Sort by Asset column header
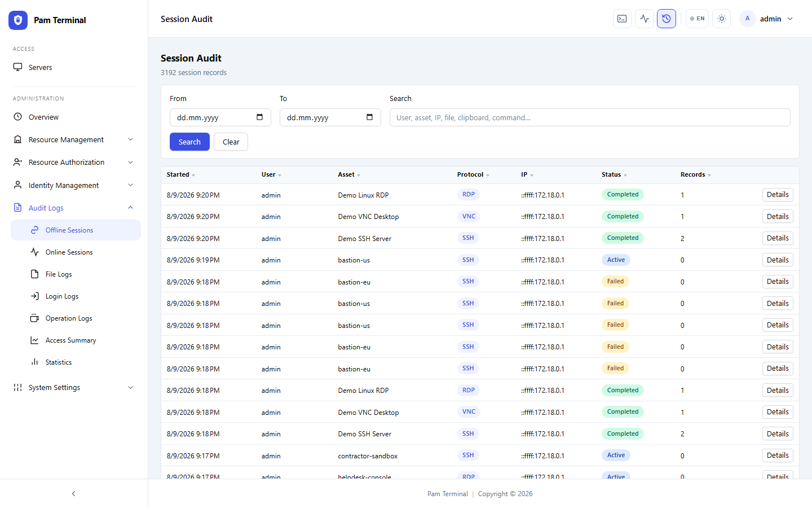 click(x=349, y=175)
